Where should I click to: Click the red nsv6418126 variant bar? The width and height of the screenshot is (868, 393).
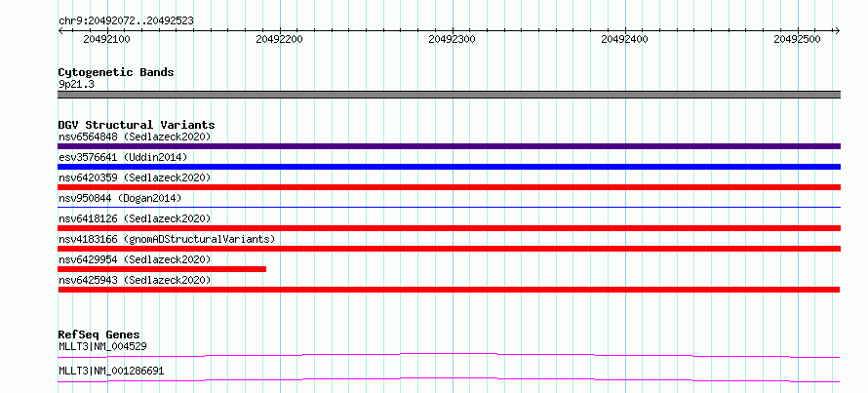pyautogui.click(x=449, y=228)
